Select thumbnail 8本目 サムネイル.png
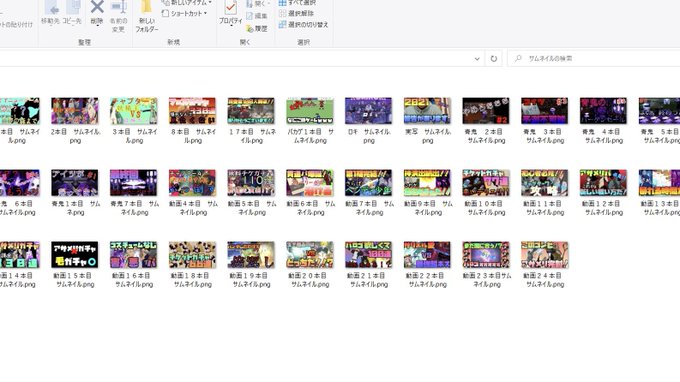Image resolution: width=680 pixels, height=382 pixels. click(192, 111)
